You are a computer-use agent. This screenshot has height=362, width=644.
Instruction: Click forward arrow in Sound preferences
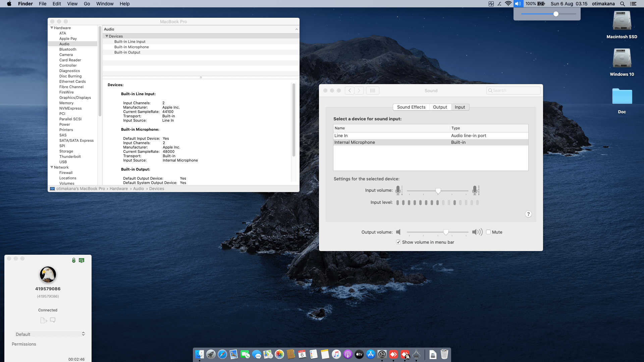click(359, 90)
